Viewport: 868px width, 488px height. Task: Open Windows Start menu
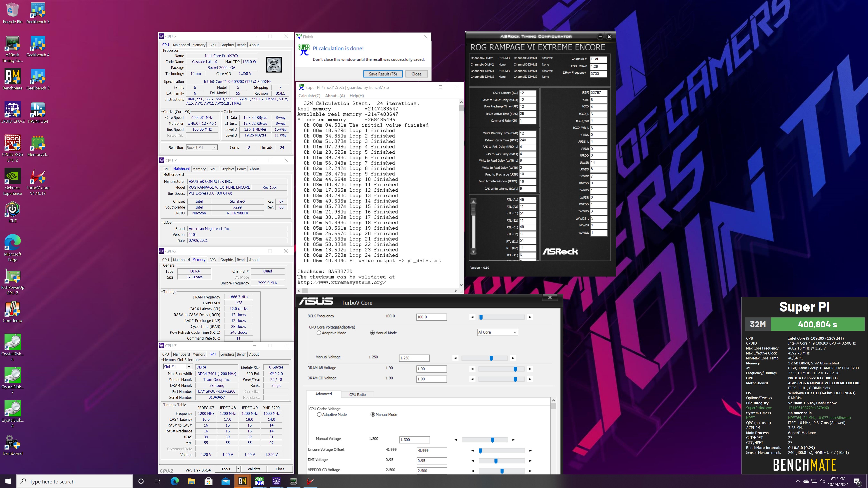[8, 481]
